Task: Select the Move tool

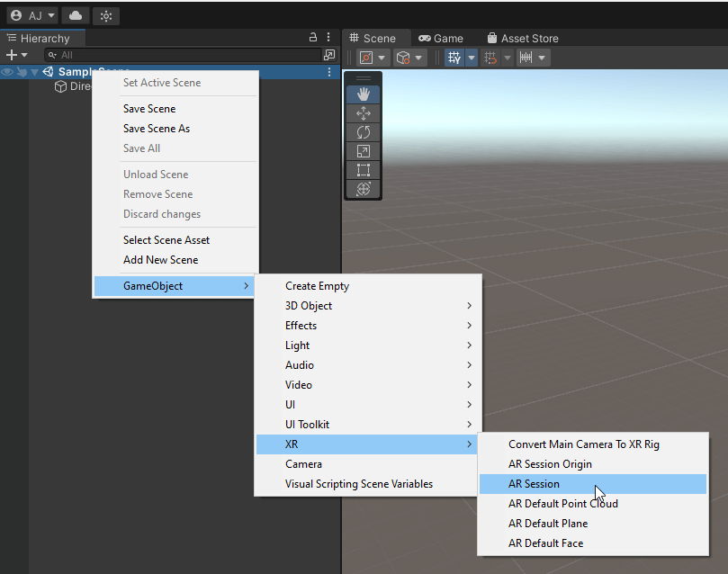Action: 363,113
